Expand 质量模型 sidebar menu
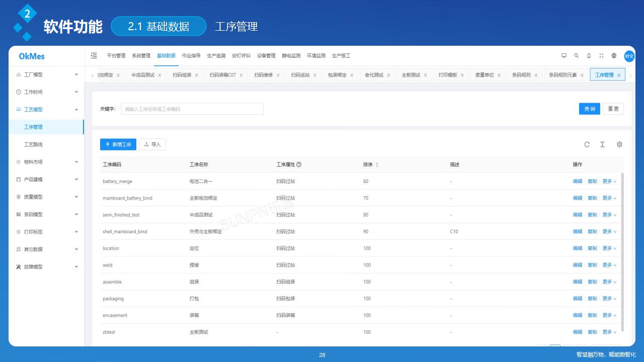The width and height of the screenshot is (644, 362). [46, 197]
